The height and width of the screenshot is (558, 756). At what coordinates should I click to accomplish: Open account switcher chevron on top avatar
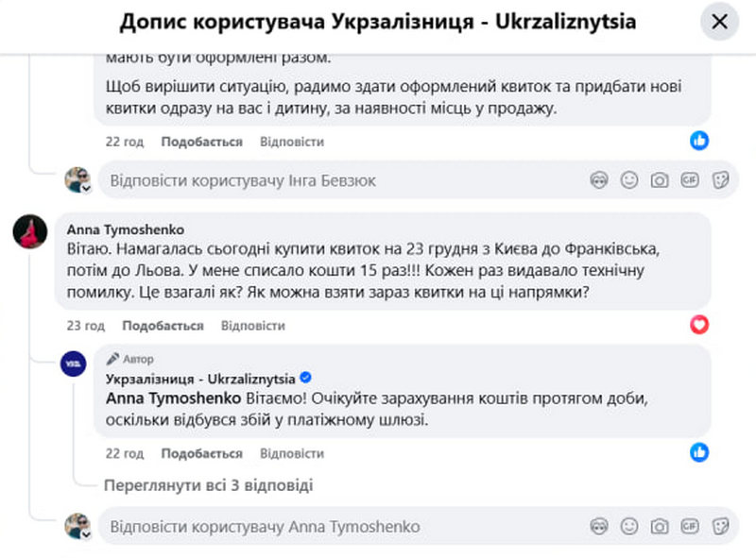tap(88, 188)
